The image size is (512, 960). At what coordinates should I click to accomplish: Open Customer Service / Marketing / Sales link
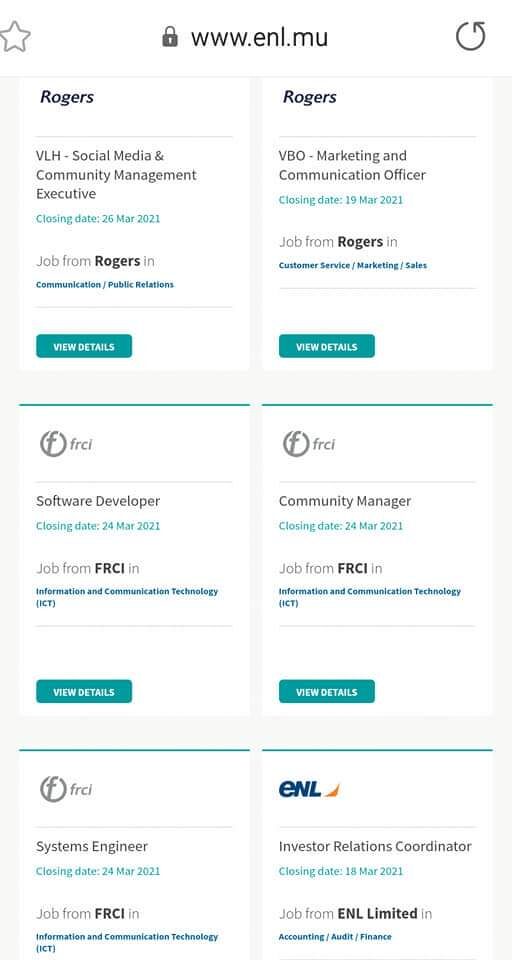click(353, 265)
